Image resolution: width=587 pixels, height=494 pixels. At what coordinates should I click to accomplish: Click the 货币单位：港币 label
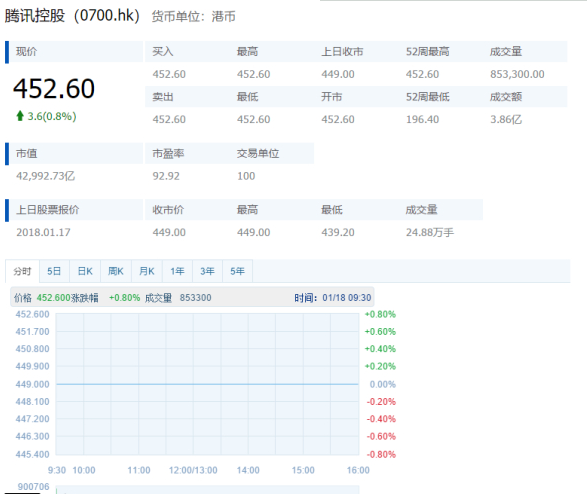pos(194,16)
